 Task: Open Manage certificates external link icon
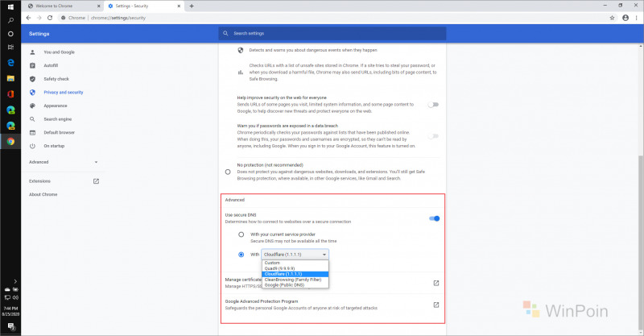(x=436, y=283)
